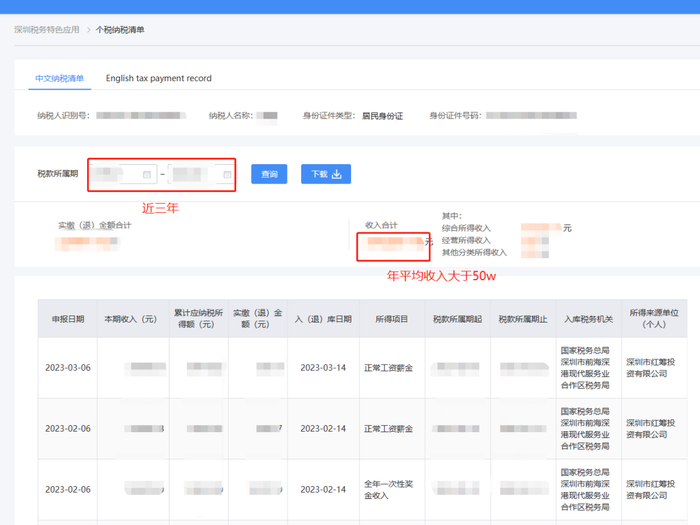This screenshot has height=525, width=700.
Task: Select the 2023-03-14 entry date cell
Action: (323, 368)
